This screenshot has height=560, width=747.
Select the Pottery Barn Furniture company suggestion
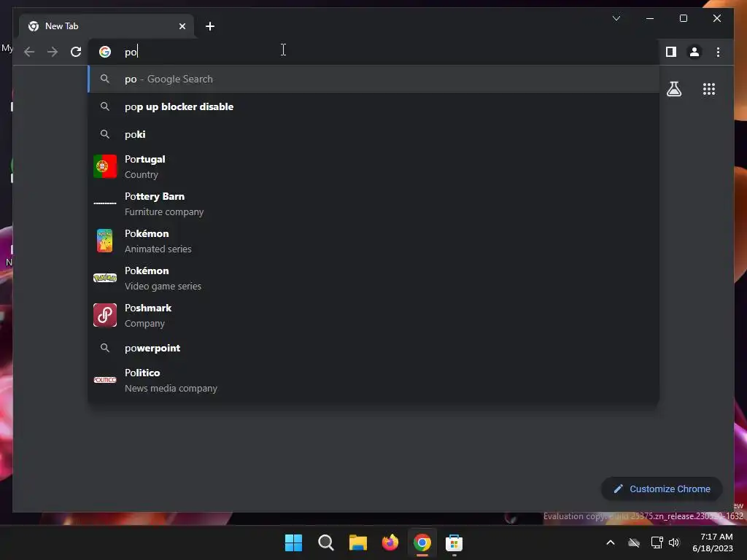373,204
